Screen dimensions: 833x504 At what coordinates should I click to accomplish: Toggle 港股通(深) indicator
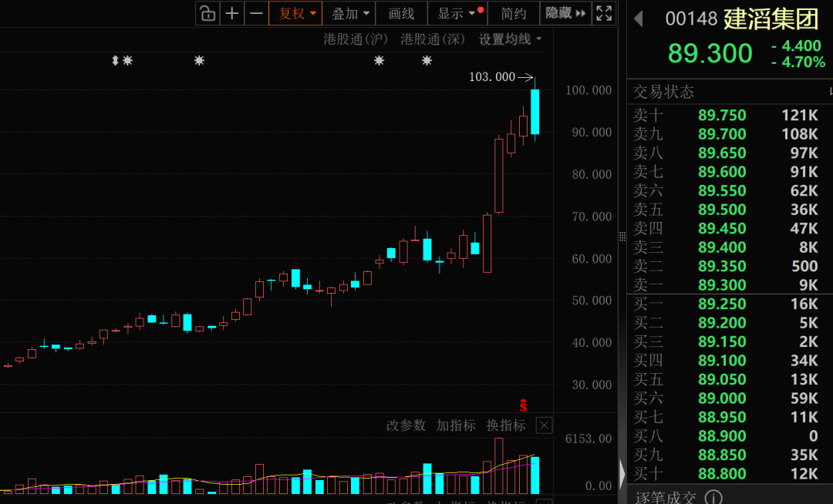tap(433, 39)
